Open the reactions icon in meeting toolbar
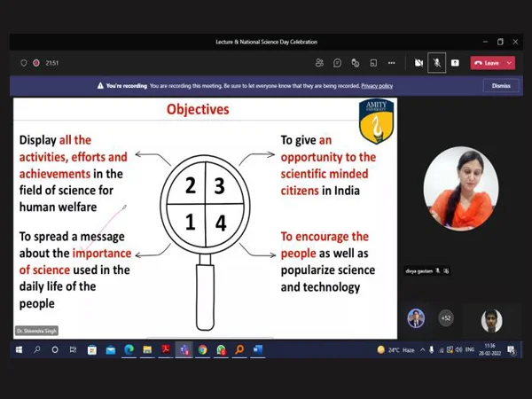Image resolution: width=532 pixels, height=399 pixels. tap(356, 63)
